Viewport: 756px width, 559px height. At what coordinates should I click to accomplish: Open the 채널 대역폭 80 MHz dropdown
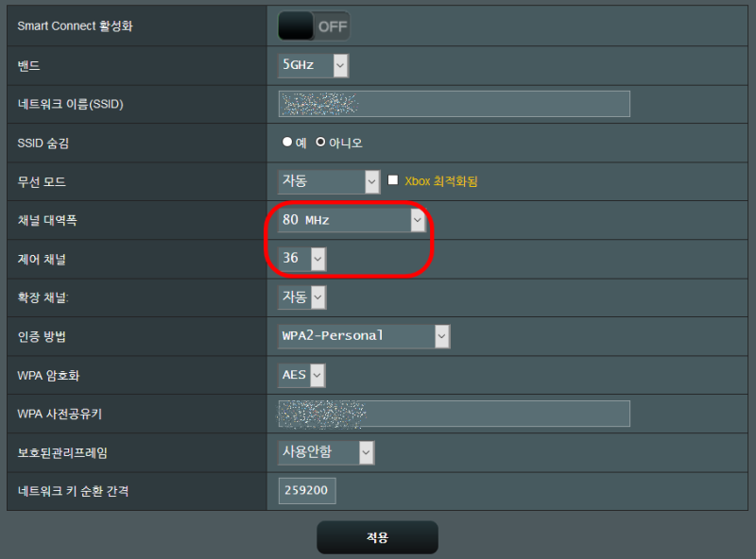coord(352,220)
